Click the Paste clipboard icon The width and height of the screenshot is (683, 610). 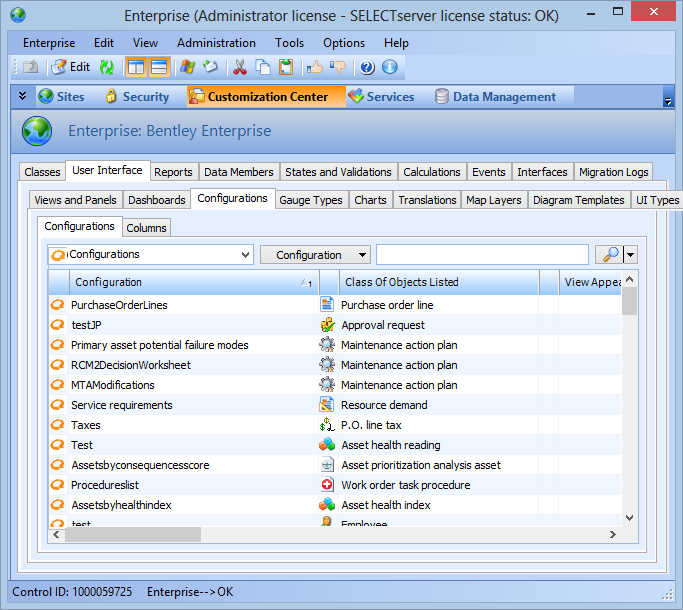[286, 67]
